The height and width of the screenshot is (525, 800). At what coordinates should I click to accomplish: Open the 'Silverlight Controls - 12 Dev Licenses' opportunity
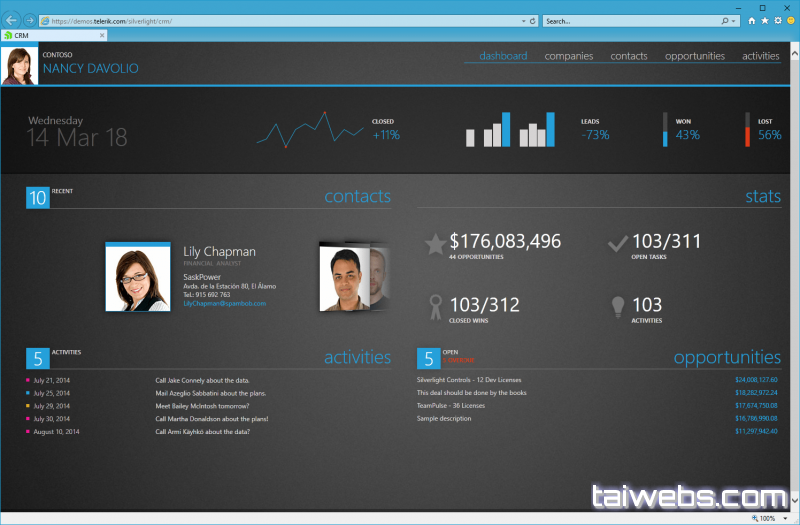point(468,380)
